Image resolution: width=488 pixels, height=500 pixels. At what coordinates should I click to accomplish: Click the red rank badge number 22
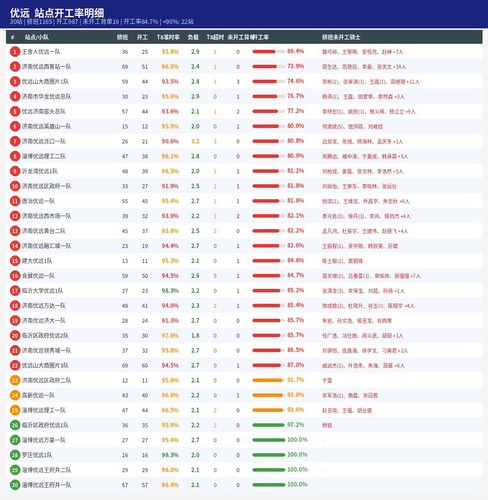coord(15,365)
